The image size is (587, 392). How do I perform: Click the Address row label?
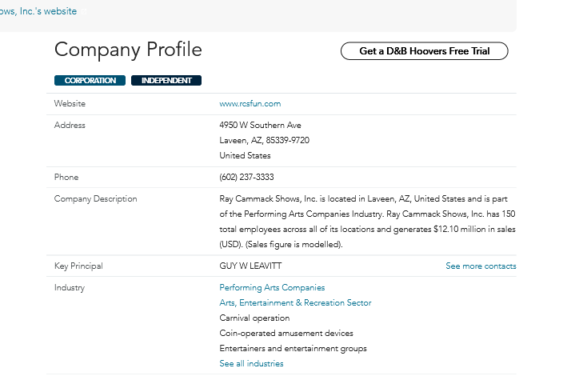click(70, 125)
